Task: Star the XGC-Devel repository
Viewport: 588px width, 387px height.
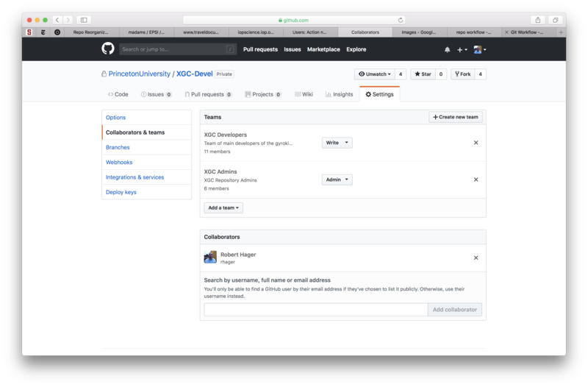Action: click(x=423, y=74)
